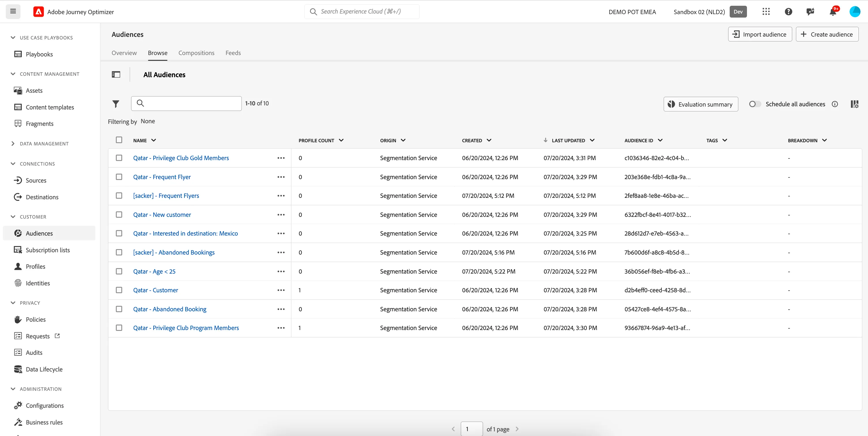Click the Search Experience Cloud box
The width and height of the screenshot is (868, 436).
click(x=362, y=12)
